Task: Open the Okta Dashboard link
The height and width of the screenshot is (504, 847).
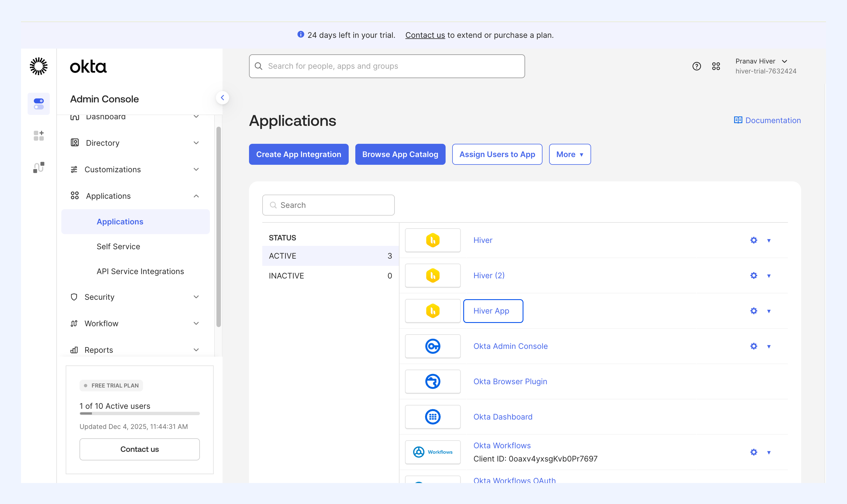Action: [x=503, y=417]
